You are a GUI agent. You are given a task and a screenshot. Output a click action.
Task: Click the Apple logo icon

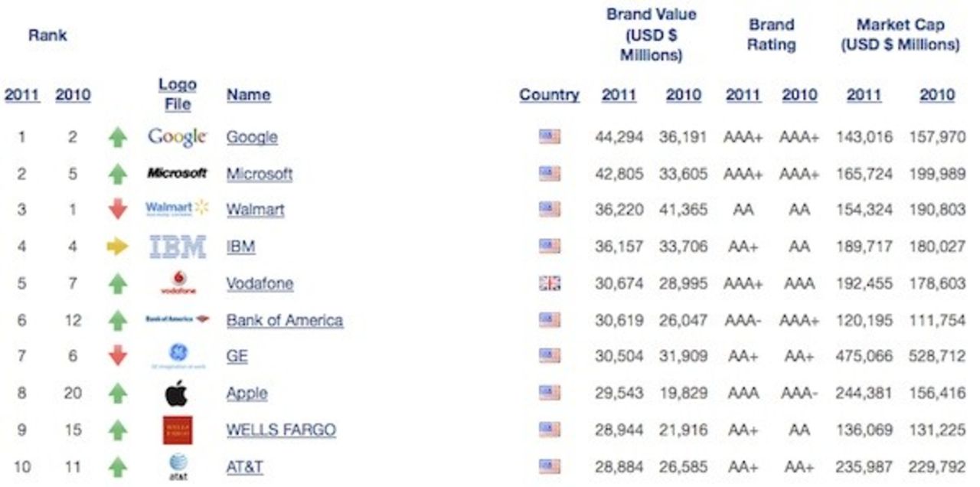(x=177, y=394)
